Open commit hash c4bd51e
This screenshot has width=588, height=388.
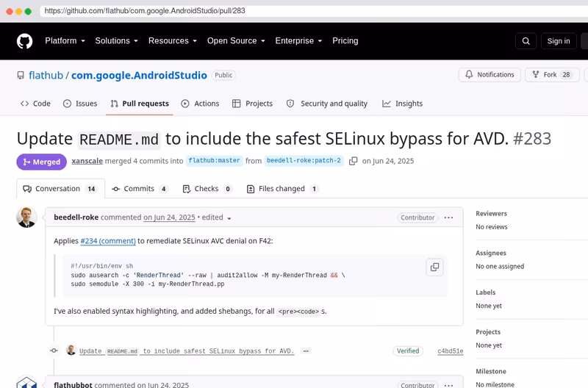tap(451, 351)
